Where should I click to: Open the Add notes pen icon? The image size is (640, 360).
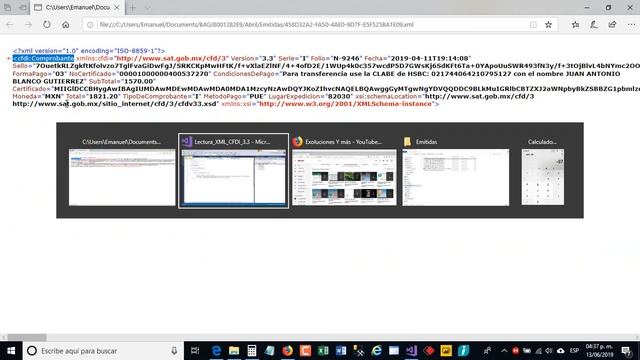click(594, 25)
